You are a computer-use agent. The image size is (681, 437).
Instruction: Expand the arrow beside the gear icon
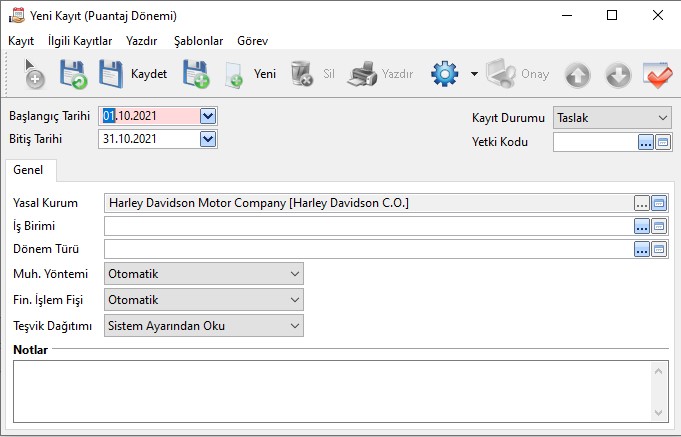[x=473, y=75]
